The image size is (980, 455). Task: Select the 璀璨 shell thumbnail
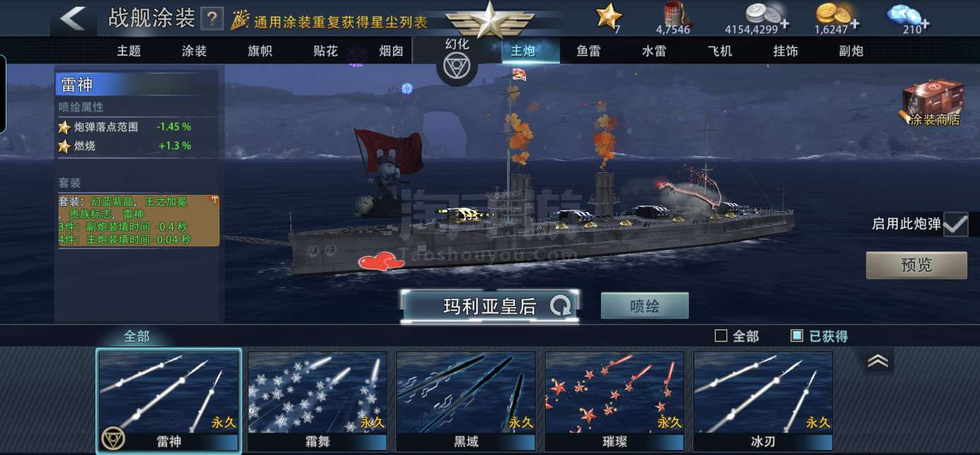coord(614,401)
